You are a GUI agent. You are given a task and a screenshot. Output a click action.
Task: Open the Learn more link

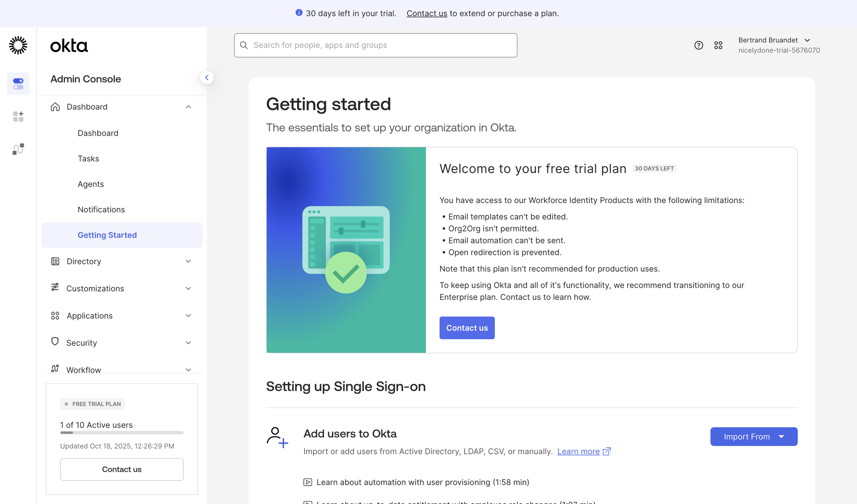point(578,451)
